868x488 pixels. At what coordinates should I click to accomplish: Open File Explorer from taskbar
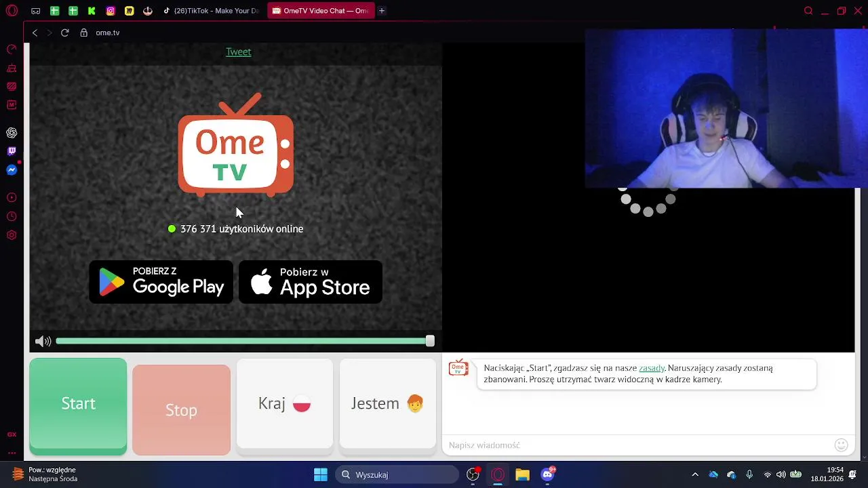coord(522,474)
